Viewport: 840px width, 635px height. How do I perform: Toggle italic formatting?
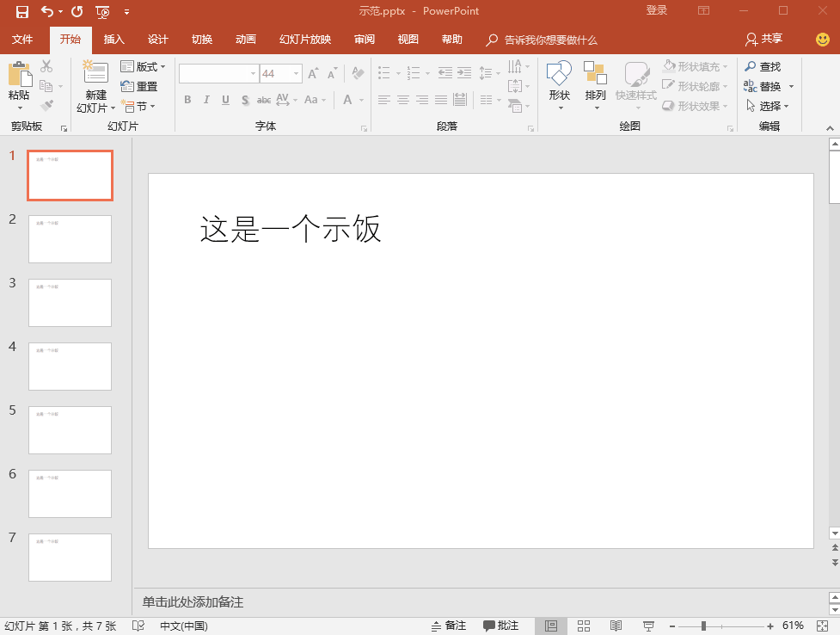point(205,100)
